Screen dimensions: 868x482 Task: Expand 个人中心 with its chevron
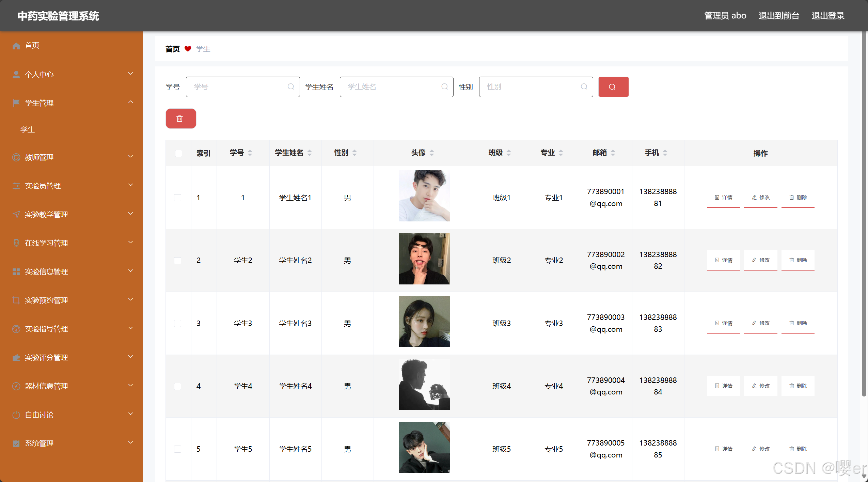[130, 74]
